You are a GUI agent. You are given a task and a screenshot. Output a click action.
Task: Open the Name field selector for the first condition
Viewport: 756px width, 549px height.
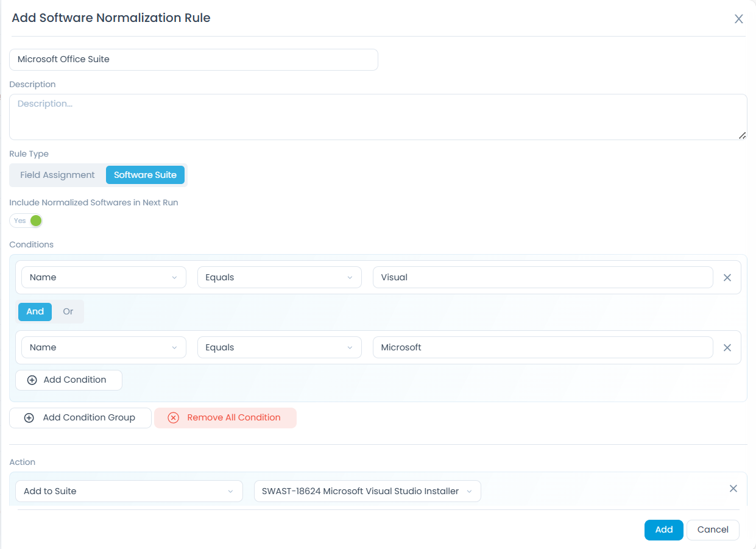104,277
